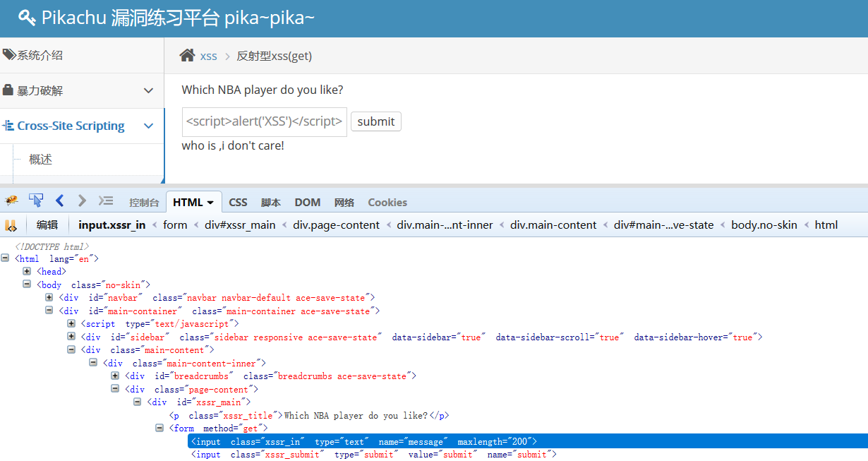Viewport: 868px width, 461px height.
Task: Click the submit button
Action: (376, 121)
